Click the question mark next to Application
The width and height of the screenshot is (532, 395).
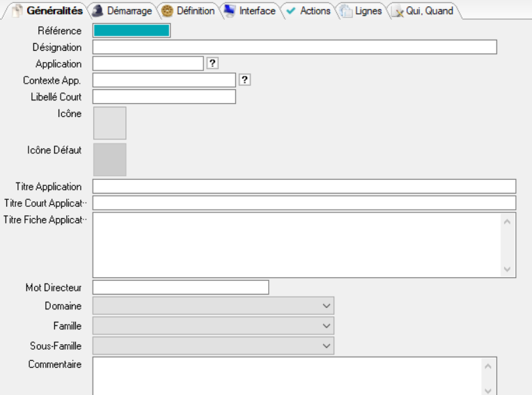click(x=213, y=63)
